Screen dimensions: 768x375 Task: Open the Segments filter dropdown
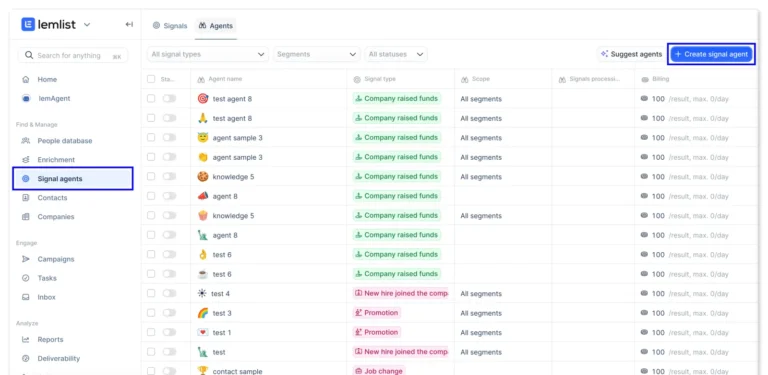click(x=317, y=54)
